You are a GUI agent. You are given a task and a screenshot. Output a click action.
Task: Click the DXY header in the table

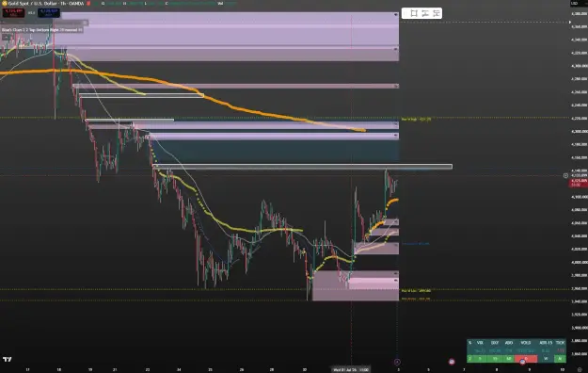pyautogui.click(x=495, y=343)
